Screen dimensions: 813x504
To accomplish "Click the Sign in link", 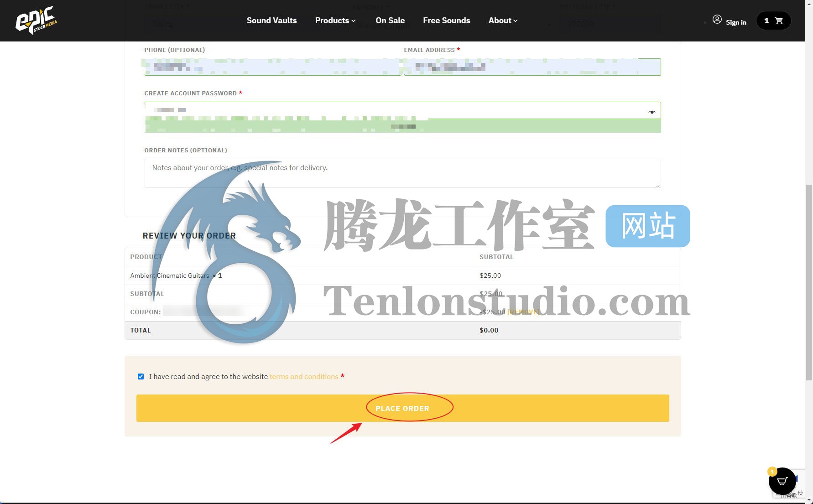I will pos(736,22).
